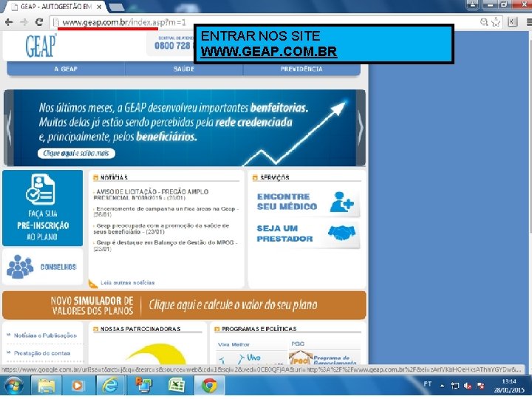Open the SAÚDE menu
This screenshot has width=532, height=399.
pyautogui.click(x=184, y=69)
